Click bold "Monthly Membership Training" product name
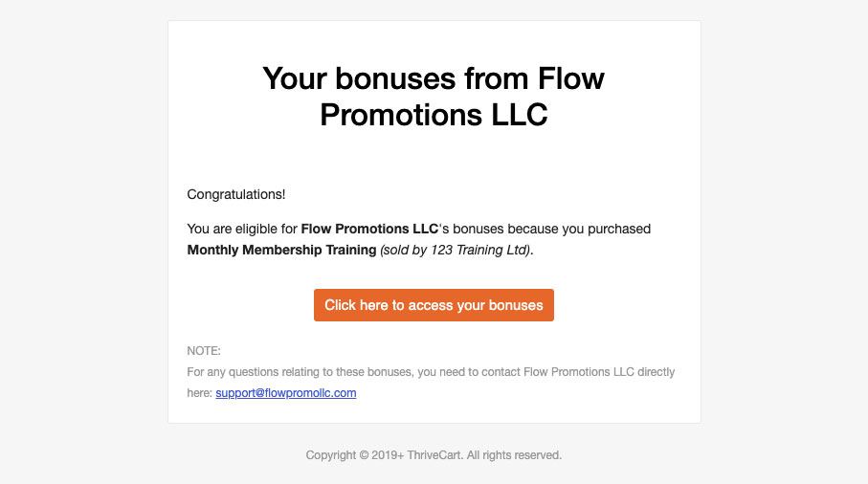Screen dimensions: 868x484 (x=281, y=250)
